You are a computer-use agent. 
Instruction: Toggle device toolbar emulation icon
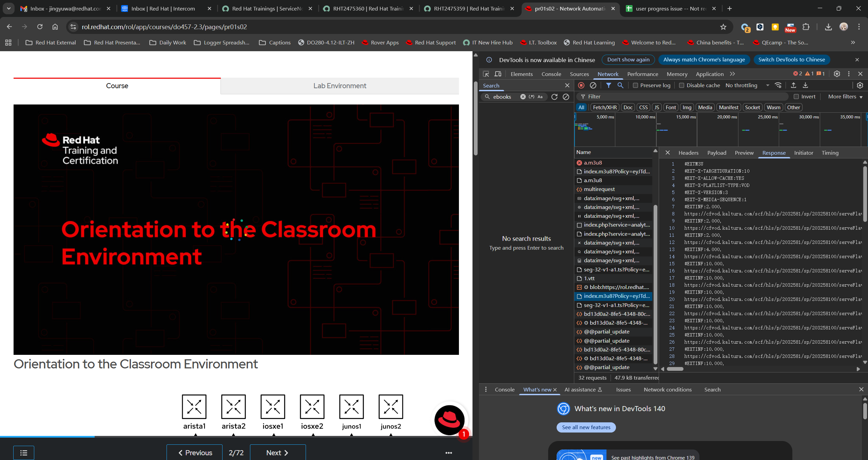click(498, 74)
